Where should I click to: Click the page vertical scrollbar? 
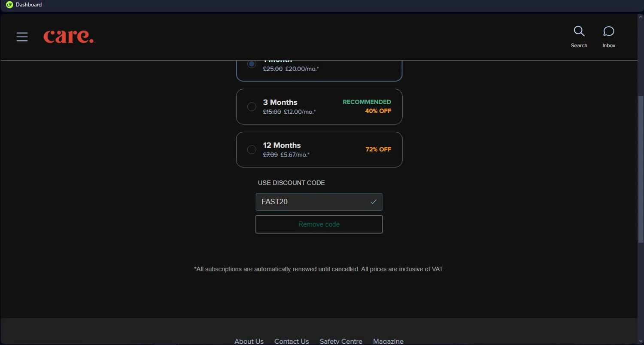pos(641,169)
